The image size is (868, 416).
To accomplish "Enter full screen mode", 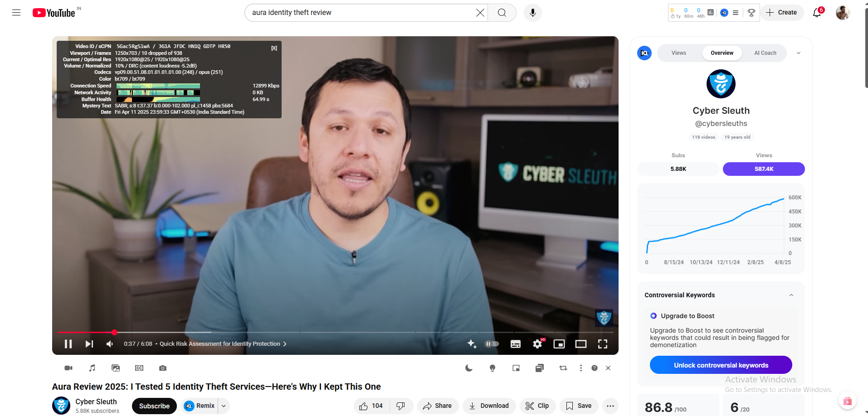I will [x=603, y=344].
